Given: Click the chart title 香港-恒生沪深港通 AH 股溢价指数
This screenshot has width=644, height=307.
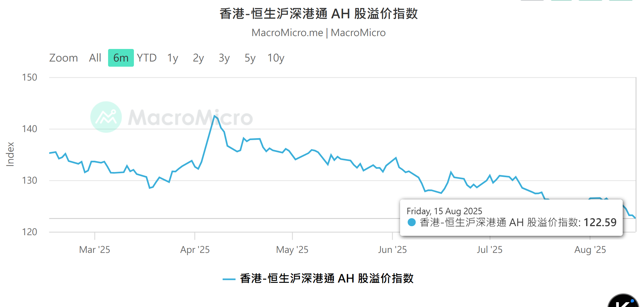Looking at the screenshot, I should [x=319, y=14].
